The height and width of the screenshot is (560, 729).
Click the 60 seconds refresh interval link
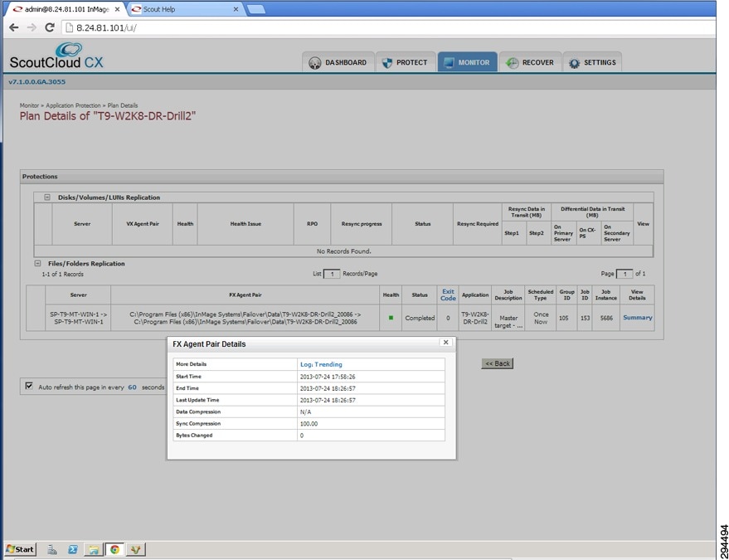[133, 387]
